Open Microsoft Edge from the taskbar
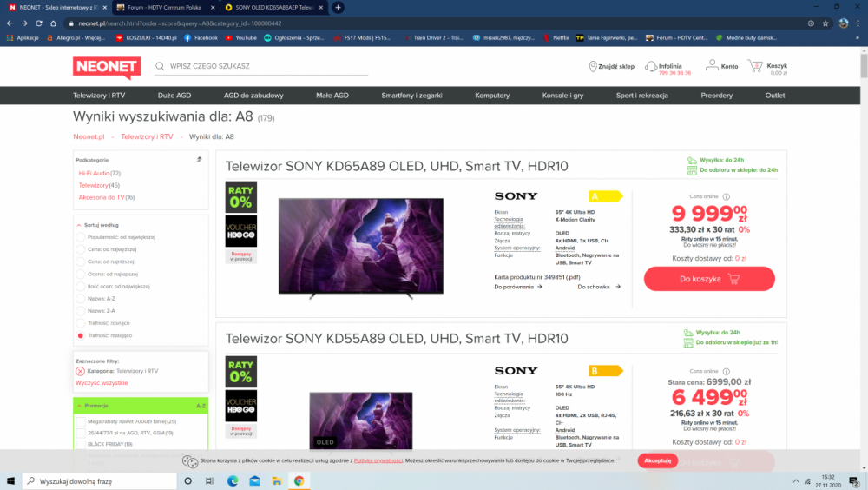This screenshot has width=868, height=490. coord(233,481)
